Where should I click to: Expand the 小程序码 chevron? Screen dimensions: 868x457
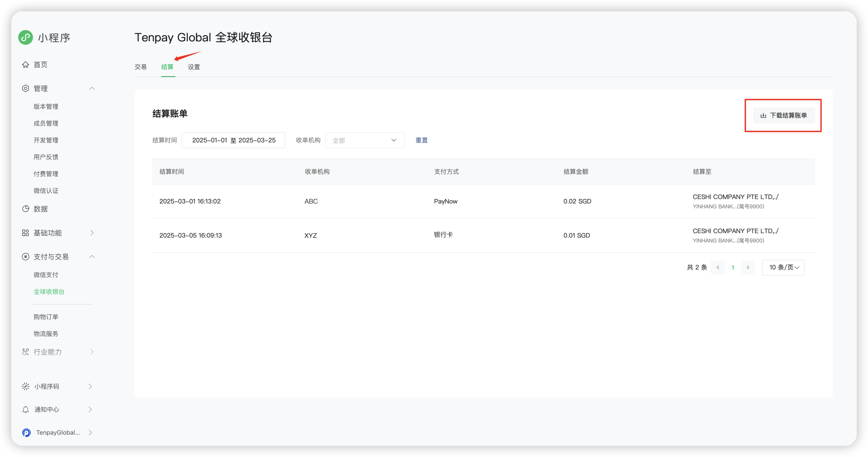90,386
